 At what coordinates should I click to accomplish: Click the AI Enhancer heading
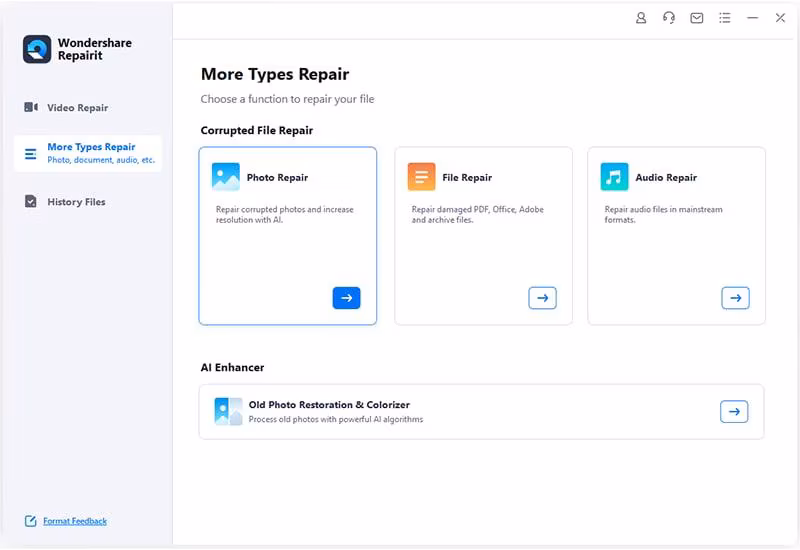point(232,367)
